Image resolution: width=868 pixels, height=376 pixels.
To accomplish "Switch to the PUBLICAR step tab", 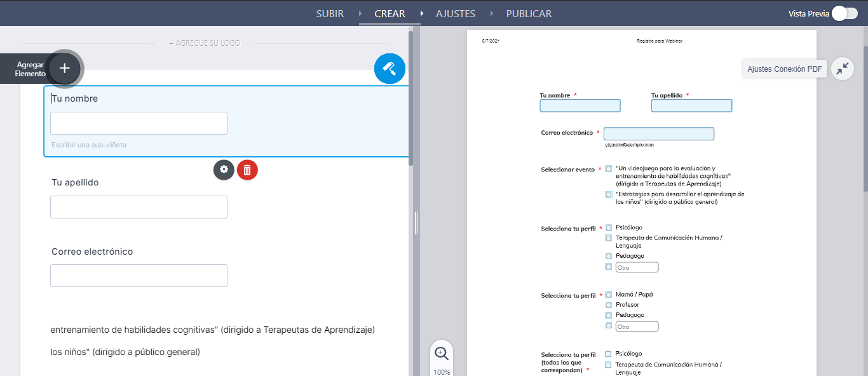I will [x=529, y=13].
